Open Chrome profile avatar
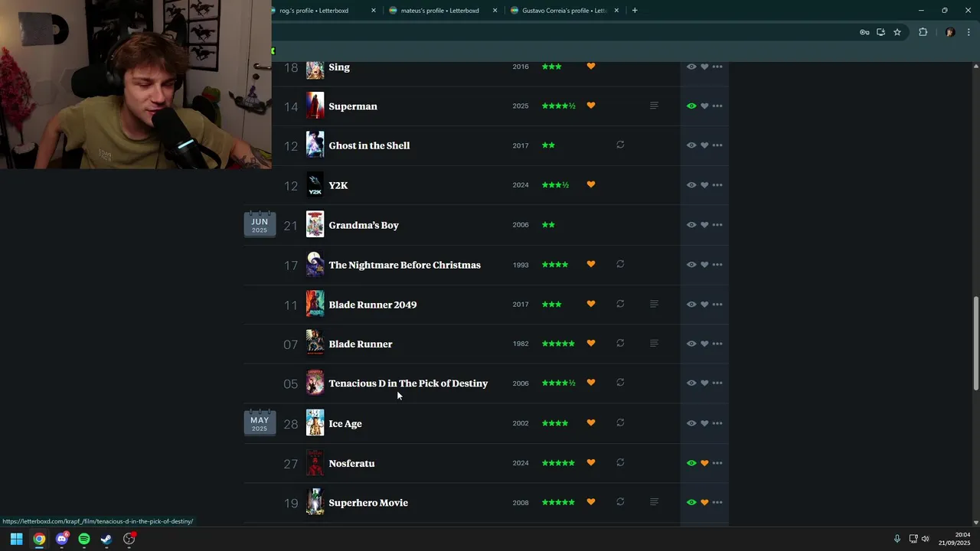The image size is (980, 551). tap(950, 32)
